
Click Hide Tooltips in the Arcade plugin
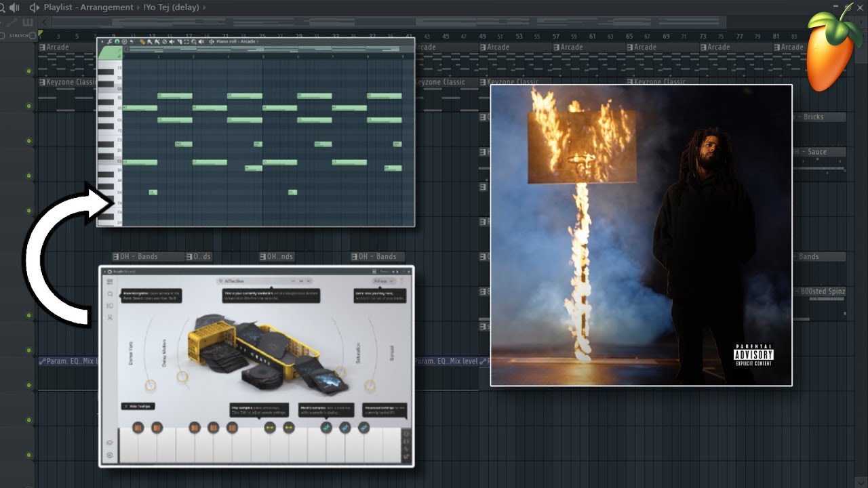point(138,406)
